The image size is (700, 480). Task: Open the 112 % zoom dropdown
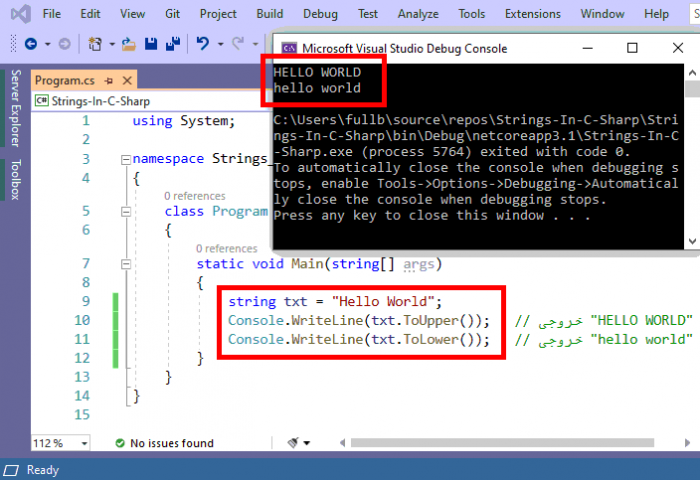(83, 443)
